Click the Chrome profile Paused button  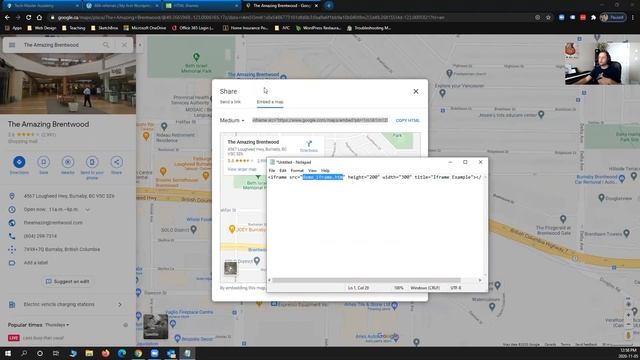click(613, 18)
